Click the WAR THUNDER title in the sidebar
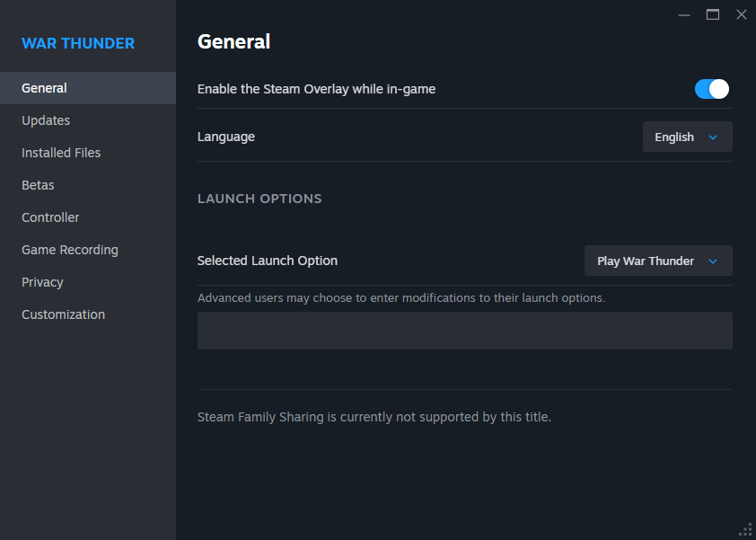The width and height of the screenshot is (756, 540). (78, 43)
